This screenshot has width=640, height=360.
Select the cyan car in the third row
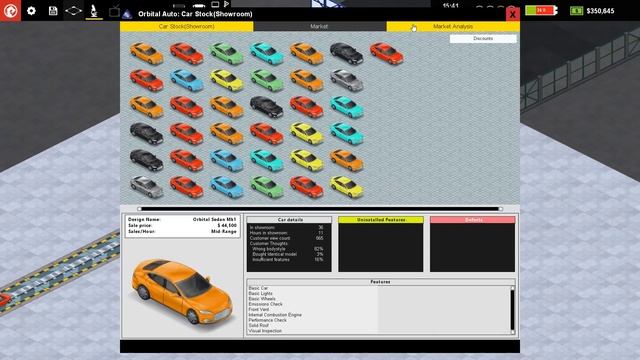click(x=347, y=107)
